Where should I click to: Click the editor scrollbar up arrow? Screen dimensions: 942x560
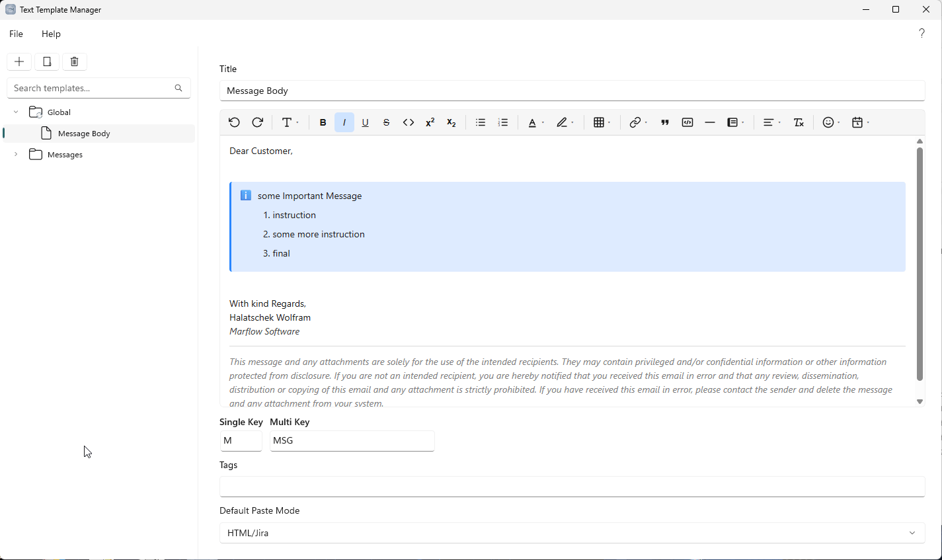pos(920,141)
